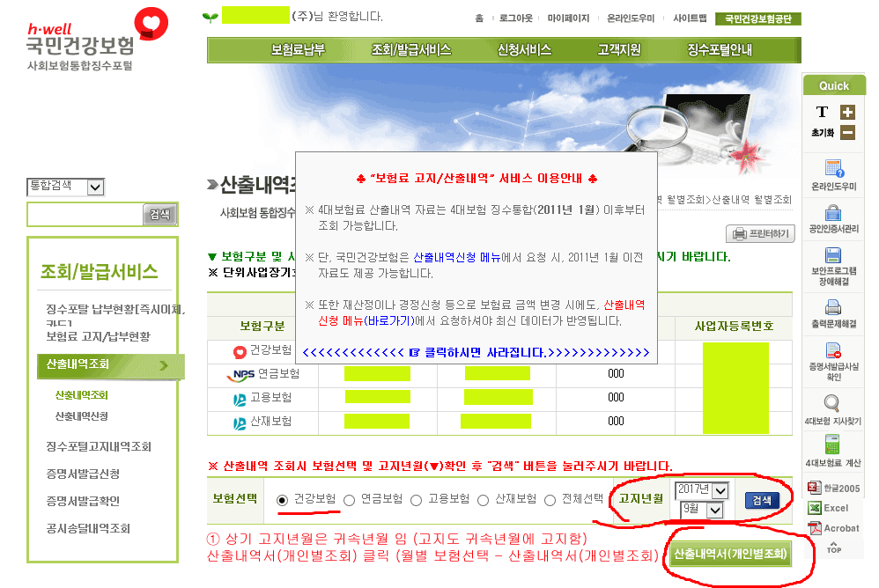Download Excel viewer
The image size is (879, 588).
pos(828,508)
